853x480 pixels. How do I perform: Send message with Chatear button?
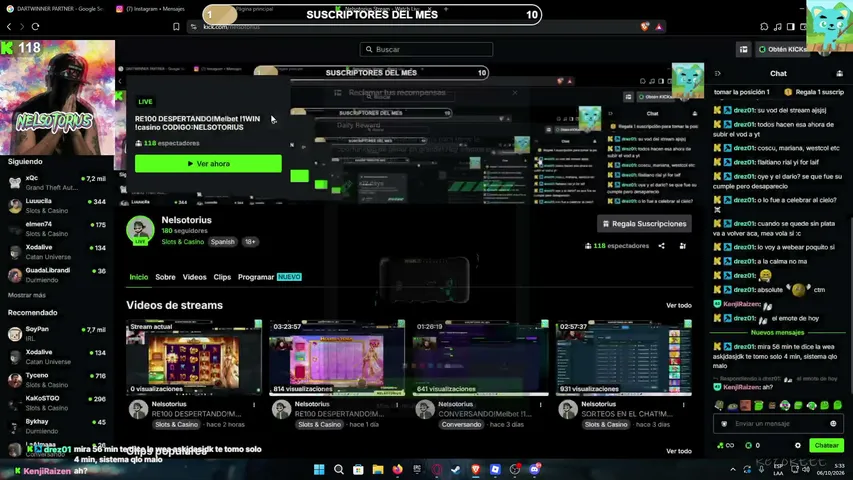tap(826, 445)
